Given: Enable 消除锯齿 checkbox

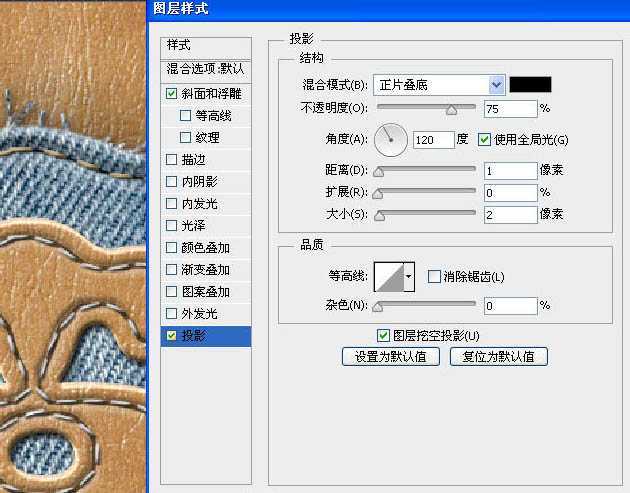Looking at the screenshot, I should coord(434,276).
